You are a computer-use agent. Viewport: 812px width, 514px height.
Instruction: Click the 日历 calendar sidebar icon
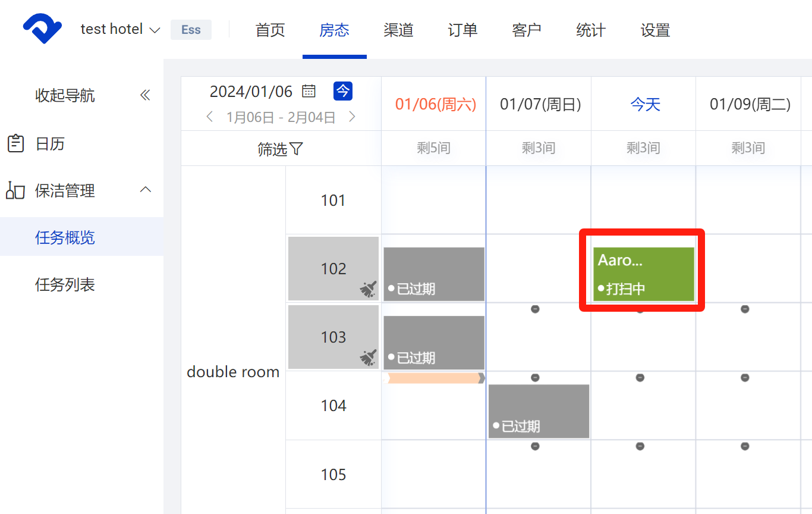15,143
